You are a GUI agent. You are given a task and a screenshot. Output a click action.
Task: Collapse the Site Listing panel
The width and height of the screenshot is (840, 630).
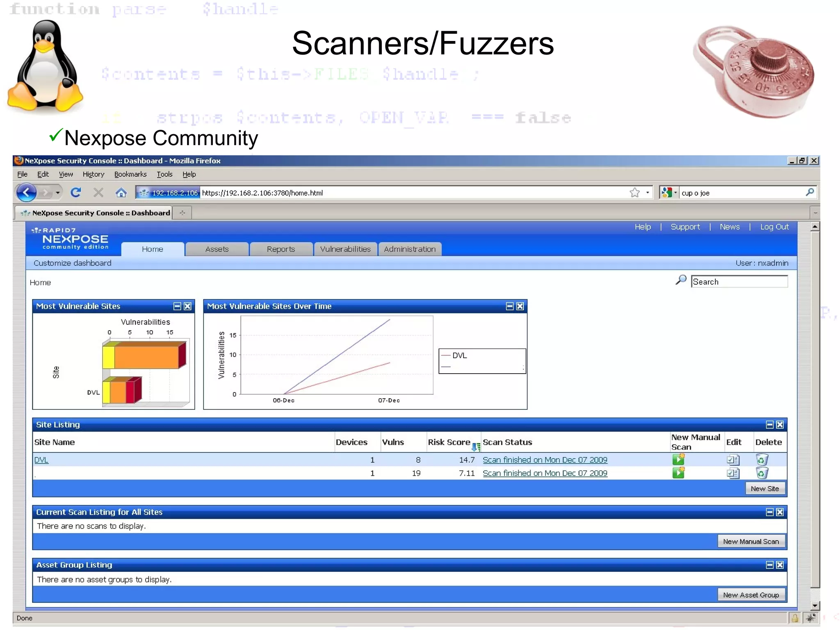769,425
